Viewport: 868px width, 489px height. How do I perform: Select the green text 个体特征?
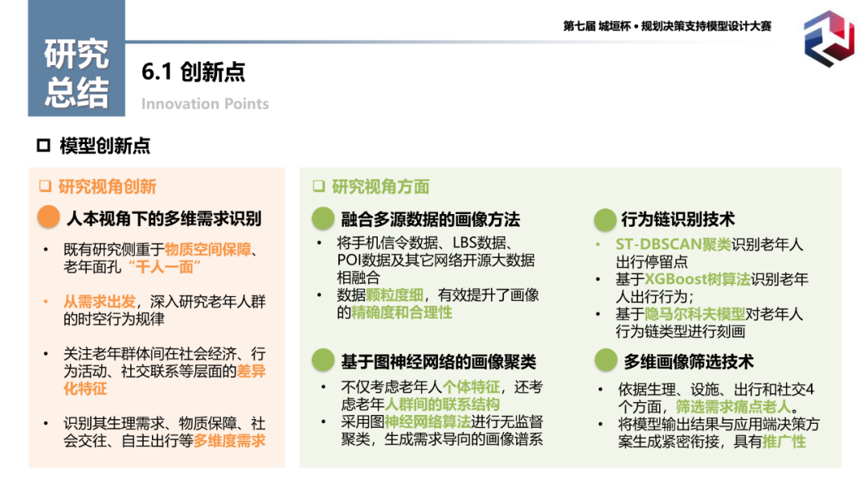pyautogui.click(x=470, y=387)
